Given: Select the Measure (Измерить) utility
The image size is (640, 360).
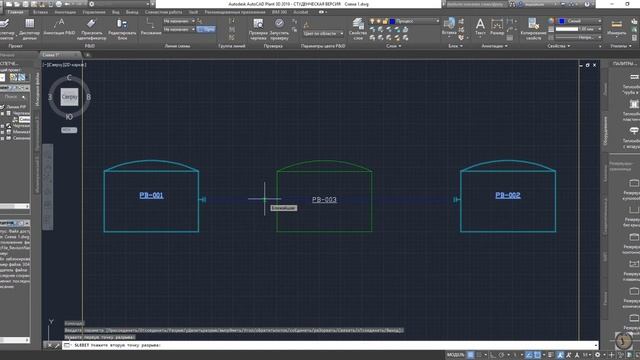Looking at the screenshot, I should (616, 28).
